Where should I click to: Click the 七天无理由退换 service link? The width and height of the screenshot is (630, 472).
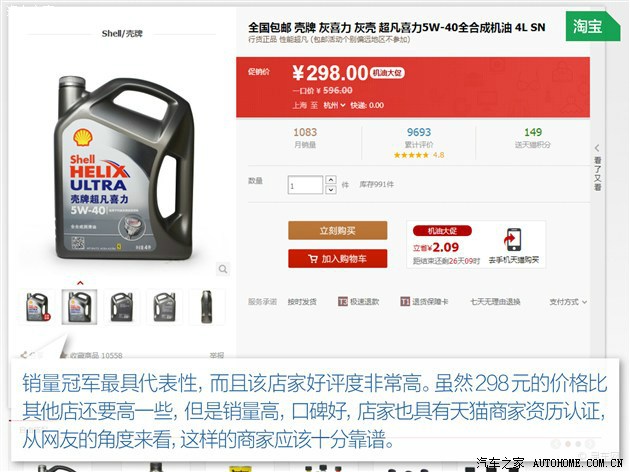495,302
